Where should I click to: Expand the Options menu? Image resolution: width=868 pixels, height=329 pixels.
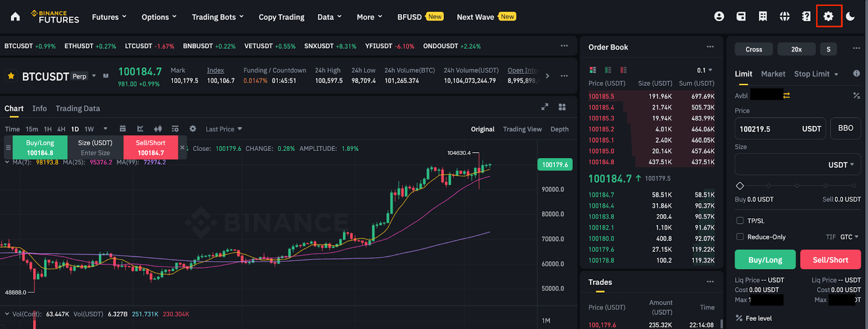[159, 17]
